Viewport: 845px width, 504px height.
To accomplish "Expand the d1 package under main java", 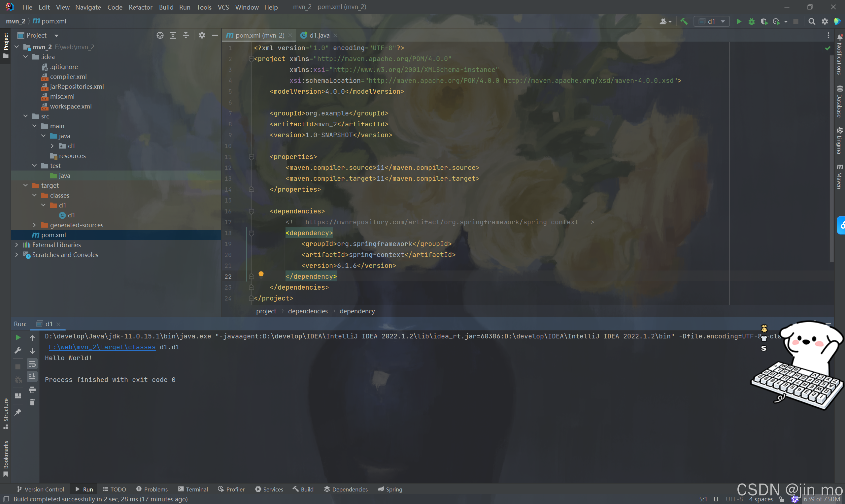I will [x=52, y=146].
